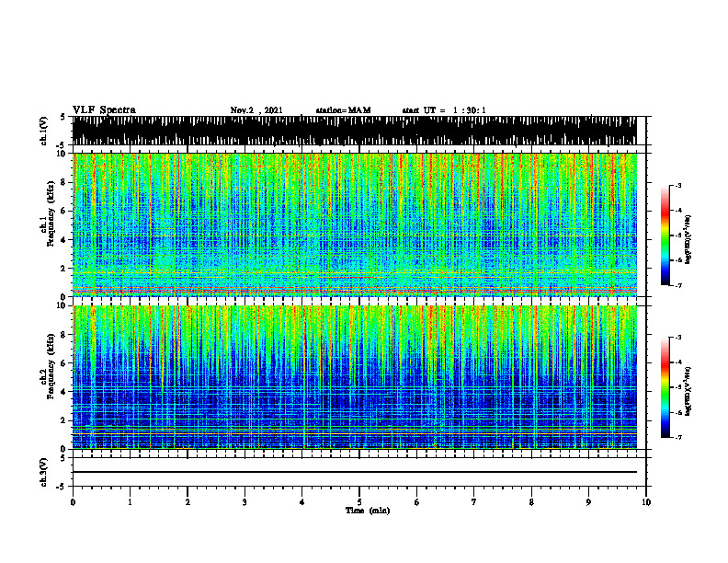
Task: Click the "ch.1(V)" waveform axis label
Action: (x=43, y=131)
